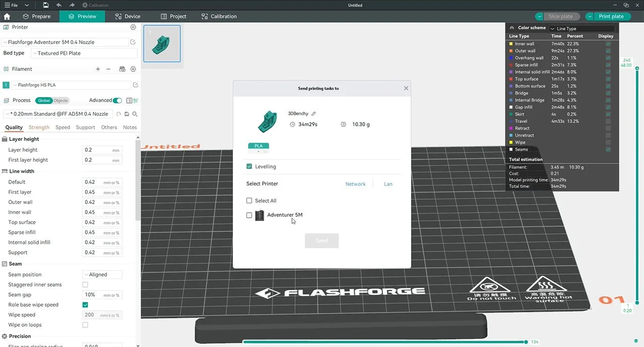
Task: Click the add Filament plus icon
Action: (98, 68)
